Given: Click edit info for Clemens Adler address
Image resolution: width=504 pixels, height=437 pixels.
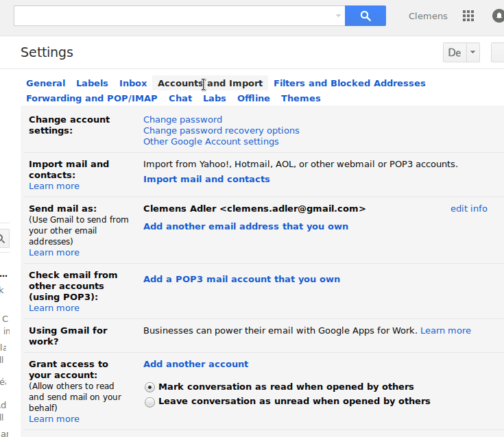Looking at the screenshot, I should click(468, 208).
